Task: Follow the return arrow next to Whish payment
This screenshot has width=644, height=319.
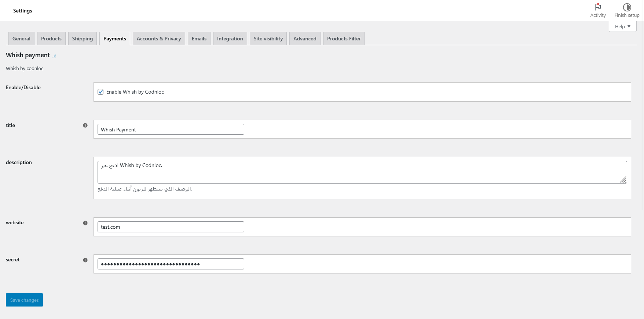Action: tap(54, 56)
